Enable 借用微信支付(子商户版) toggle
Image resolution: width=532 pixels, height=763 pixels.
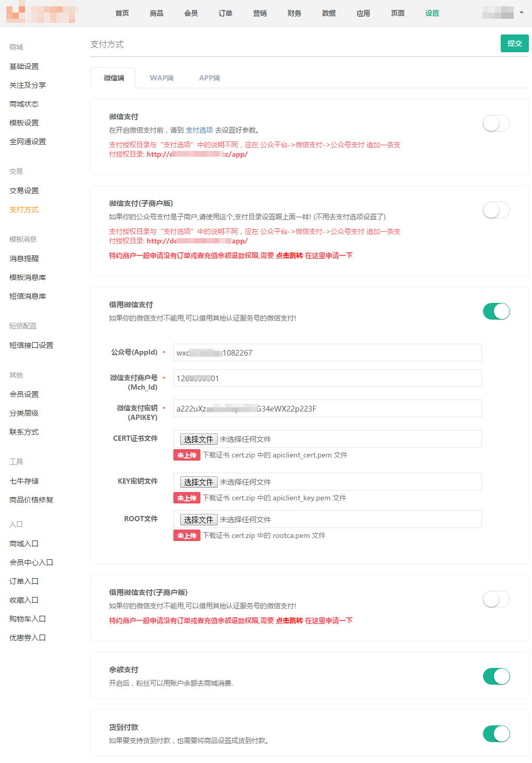tap(496, 599)
